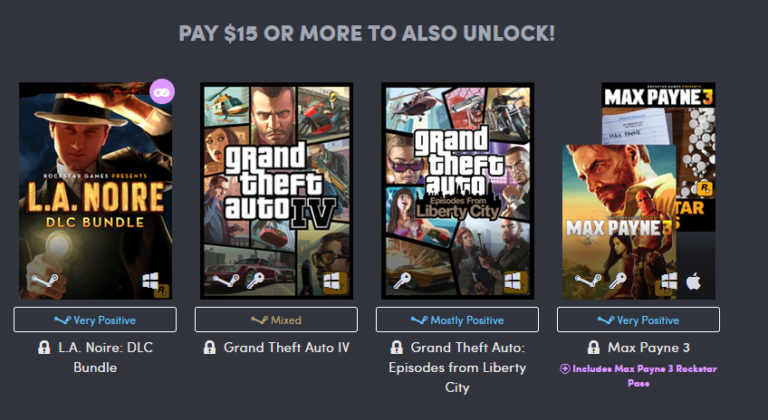This screenshot has height=420, width=768.
Task: Open the Mixed Steam rating button
Action: pos(276,320)
